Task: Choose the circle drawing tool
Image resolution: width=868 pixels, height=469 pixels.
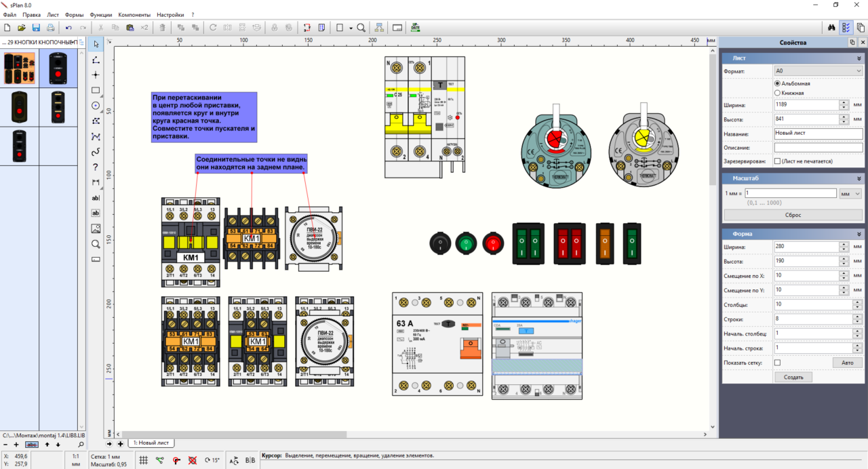Action: click(96, 106)
